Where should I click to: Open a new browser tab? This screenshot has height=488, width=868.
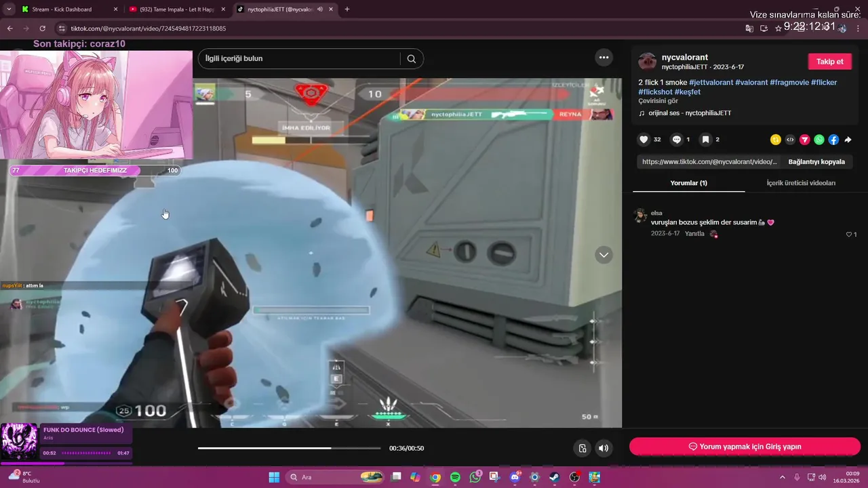[x=347, y=9]
